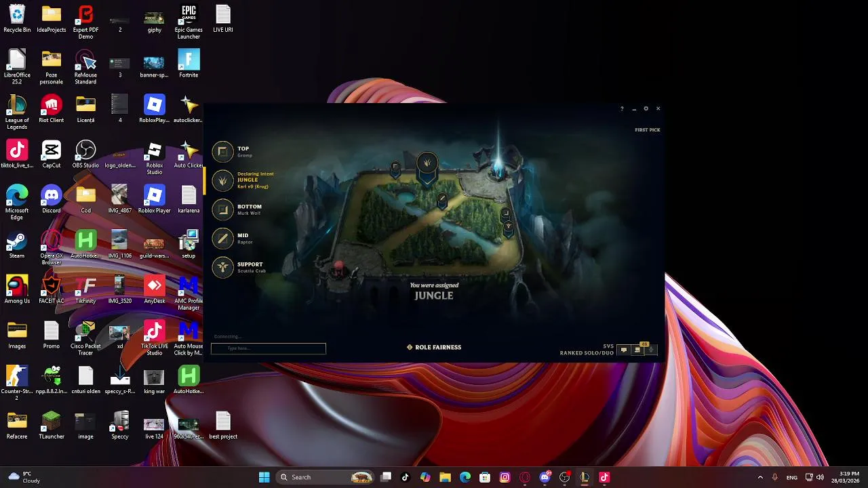
Task: Open the League client help icon
Action: 622,108
